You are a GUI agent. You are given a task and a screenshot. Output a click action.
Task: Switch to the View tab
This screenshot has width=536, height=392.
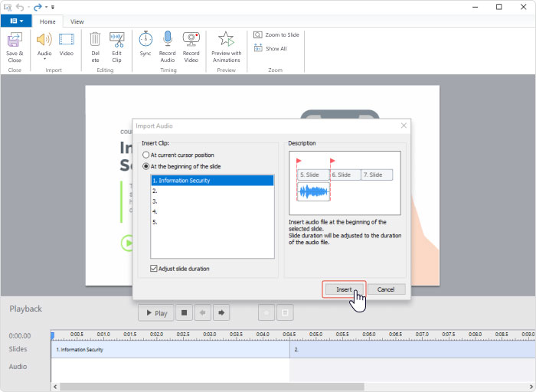tap(77, 21)
